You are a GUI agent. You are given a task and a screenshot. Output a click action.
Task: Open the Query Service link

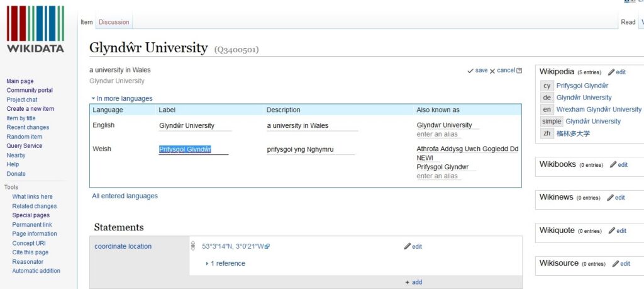point(25,146)
